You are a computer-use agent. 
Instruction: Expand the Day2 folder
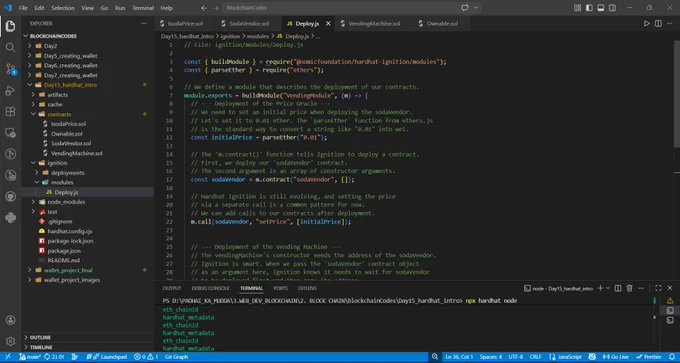(51, 46)
